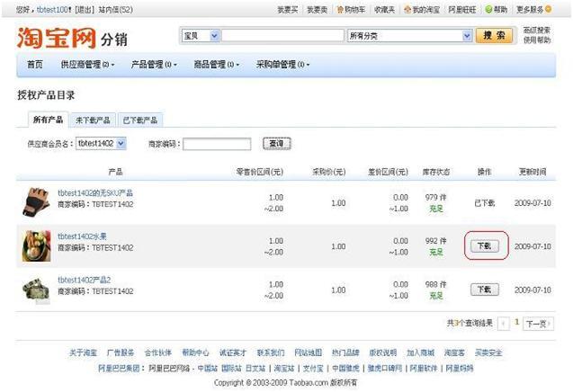Expand the 产品管理 navigation menu
Viewport: 573px width, 392px height.
[x=154, y=65]
